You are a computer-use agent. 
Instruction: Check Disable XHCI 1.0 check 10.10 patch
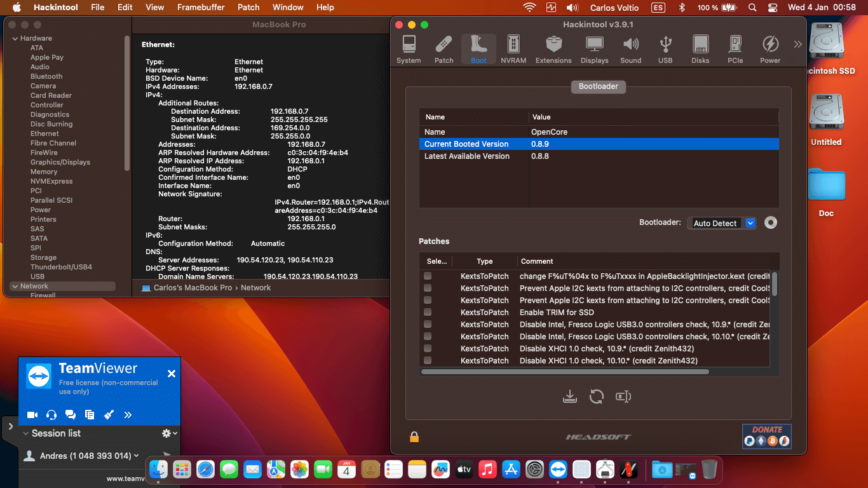click(x=428, y=360)
